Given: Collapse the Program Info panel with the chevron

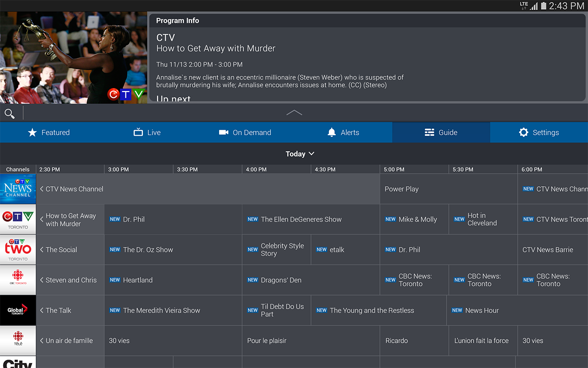Looking at the screenshot, I should click(x=294, y=112).
